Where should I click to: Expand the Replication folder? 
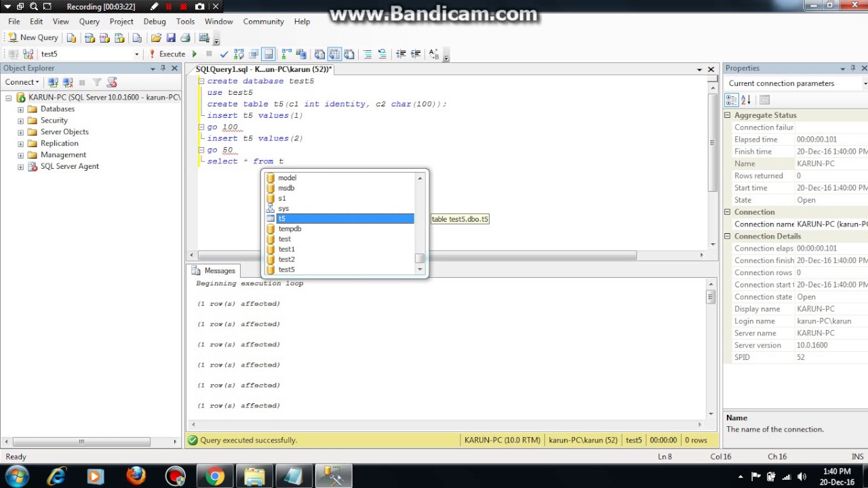[20, 144]
